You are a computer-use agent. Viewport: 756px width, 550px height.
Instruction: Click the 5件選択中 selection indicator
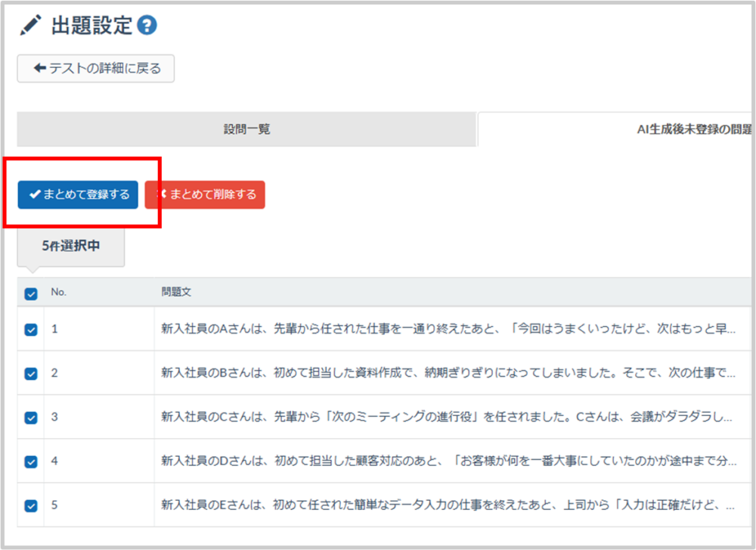tap(71, 246)
